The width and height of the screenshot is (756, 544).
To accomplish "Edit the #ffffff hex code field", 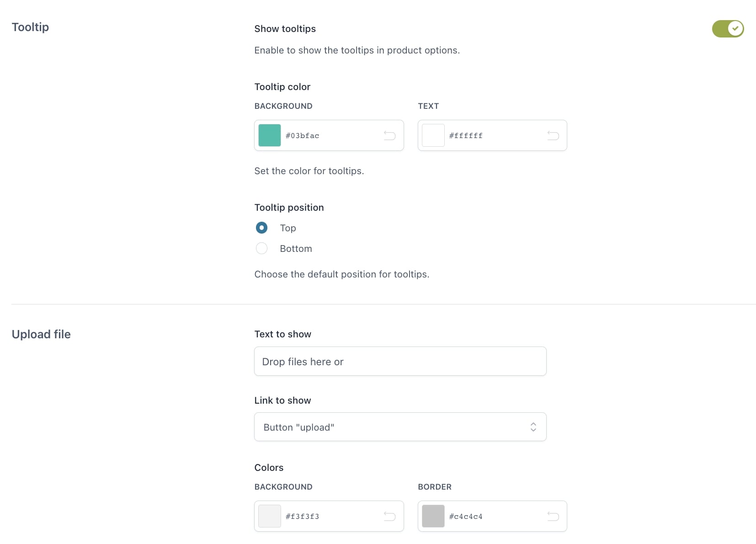I will pos(494,136).
